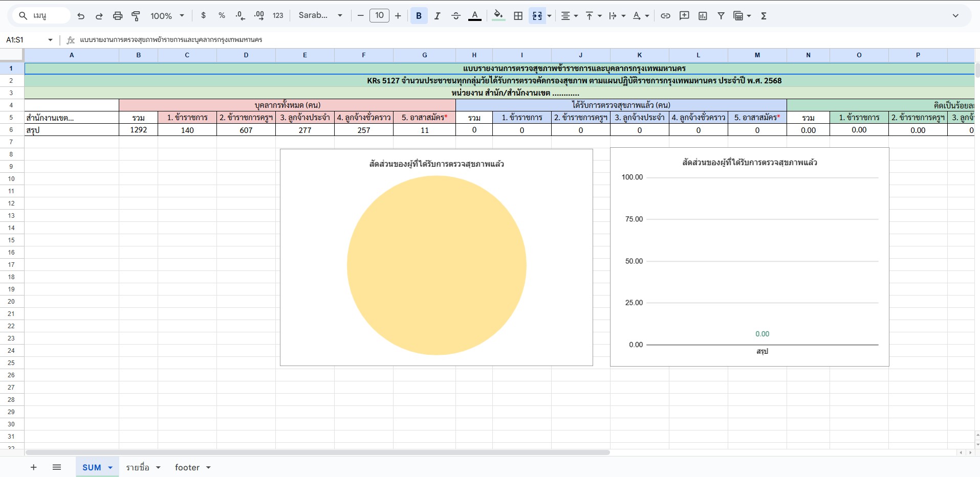
Task: Decrease decimal places
Action: [x=241, y=16]
